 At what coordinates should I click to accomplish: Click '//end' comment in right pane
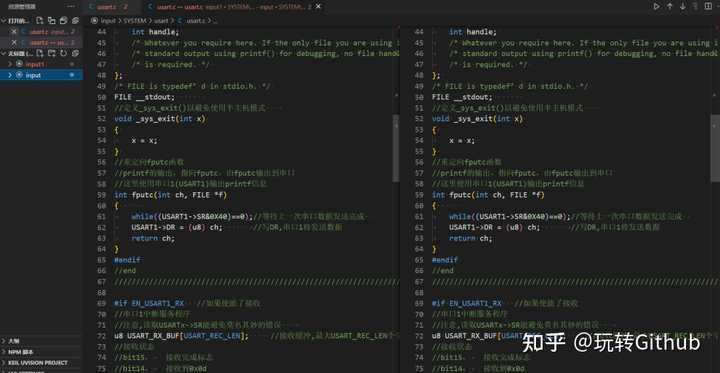pos(443,271)
